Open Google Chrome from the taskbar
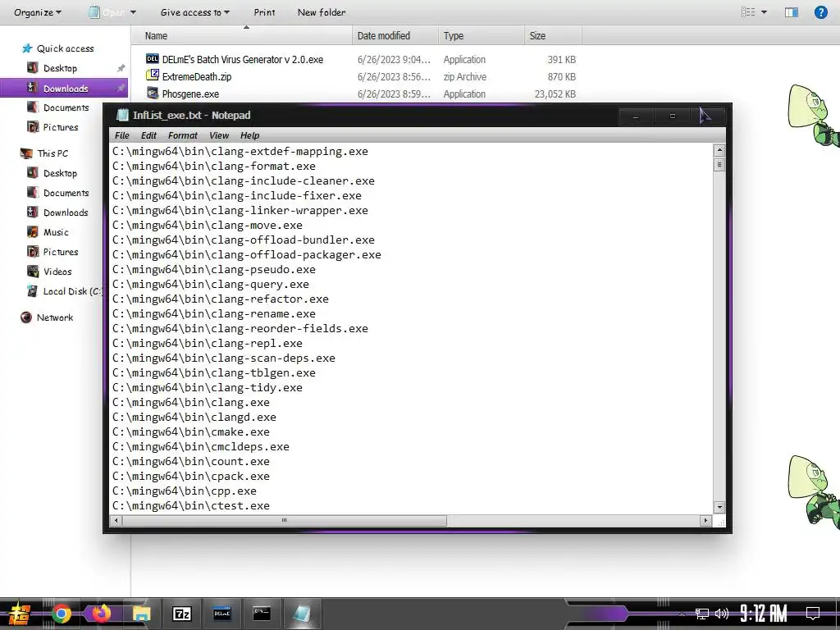840x630 pixels. tap(62, 614)
